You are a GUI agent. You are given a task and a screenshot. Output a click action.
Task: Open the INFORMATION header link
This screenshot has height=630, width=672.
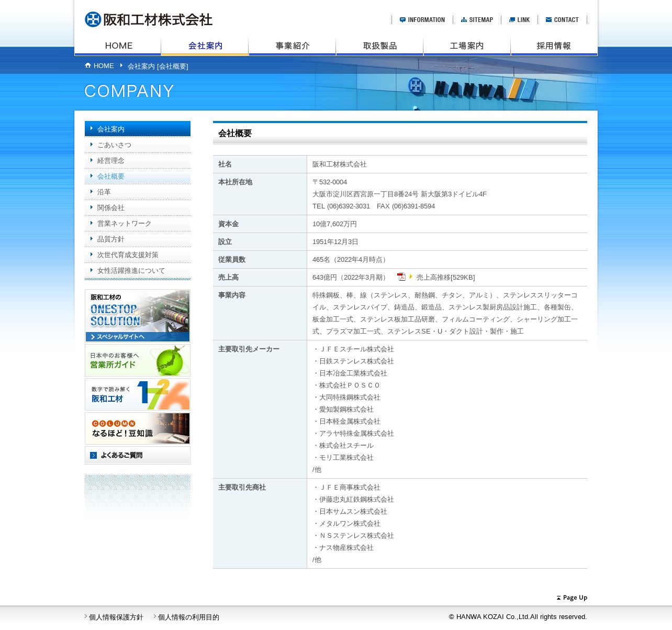pyautogui.click(x=422, y=20)
